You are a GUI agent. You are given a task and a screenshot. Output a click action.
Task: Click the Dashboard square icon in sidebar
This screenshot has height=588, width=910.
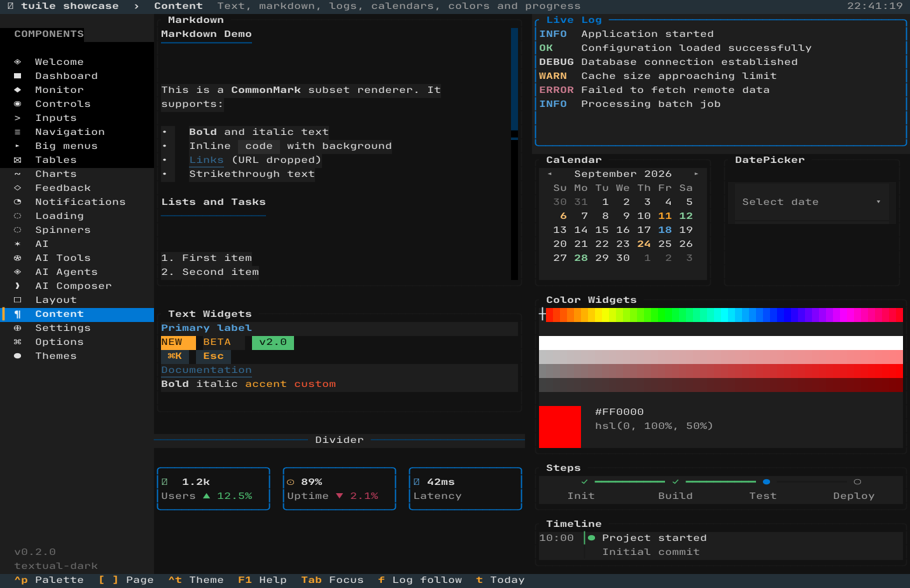click(x=18, y=76)
